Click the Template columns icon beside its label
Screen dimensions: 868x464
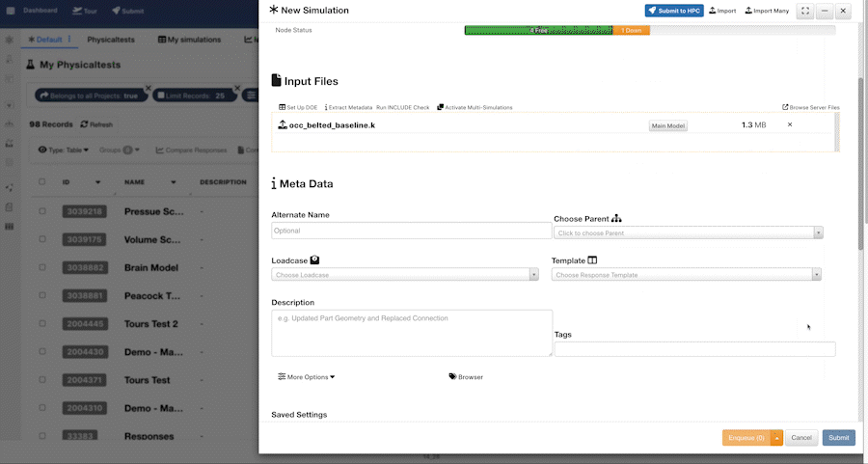[592, 260]
